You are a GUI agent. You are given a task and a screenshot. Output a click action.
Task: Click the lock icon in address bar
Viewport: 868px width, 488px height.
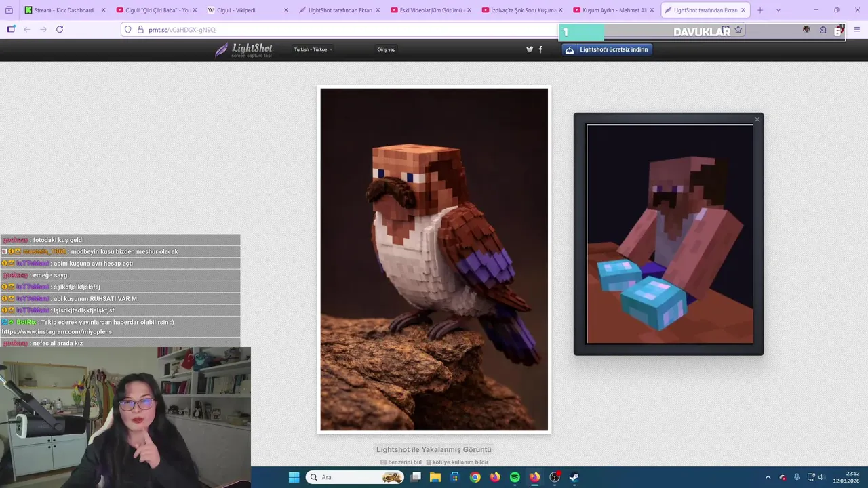coord(140,30)
